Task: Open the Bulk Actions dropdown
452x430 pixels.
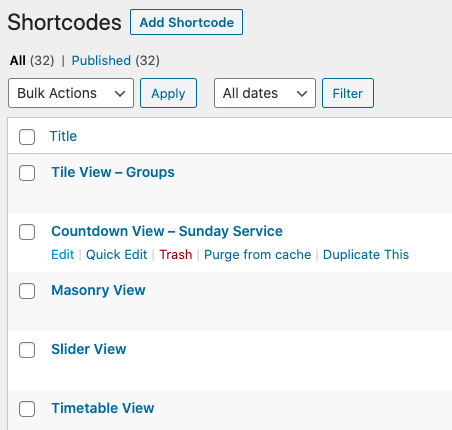Action: click(71, 93)
